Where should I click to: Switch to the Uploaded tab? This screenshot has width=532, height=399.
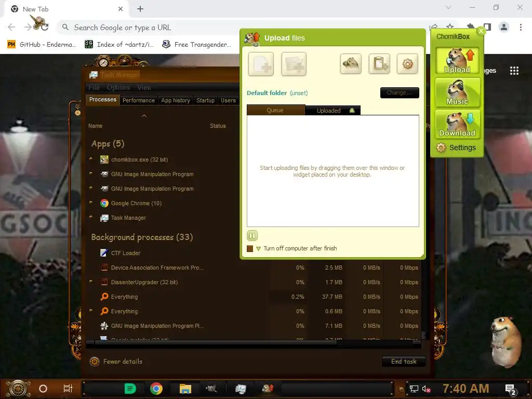(333, 111)
